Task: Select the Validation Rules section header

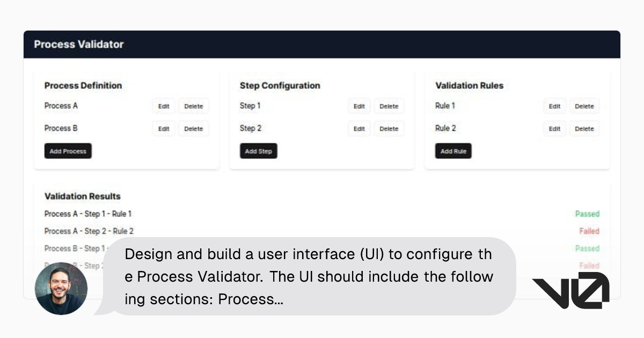Action: click(x=469, y=85)
